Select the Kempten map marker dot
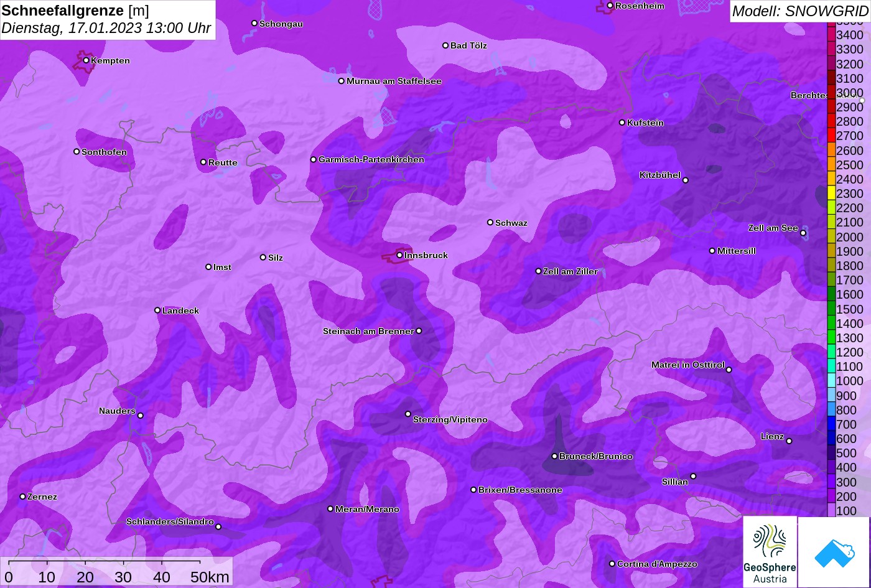 click(x=86, y=60)
